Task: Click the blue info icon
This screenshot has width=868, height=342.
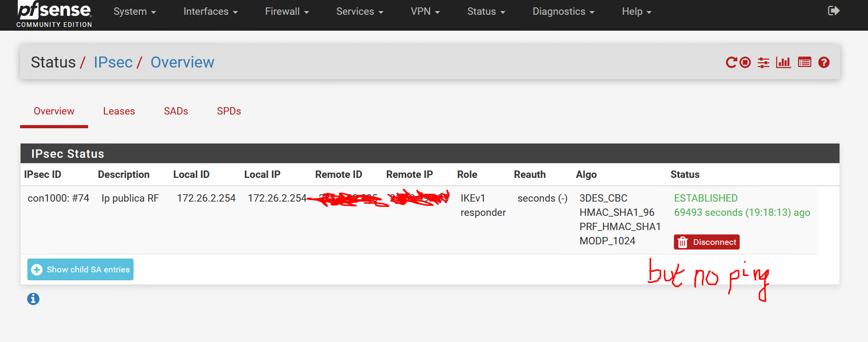Action: [33, 299]
